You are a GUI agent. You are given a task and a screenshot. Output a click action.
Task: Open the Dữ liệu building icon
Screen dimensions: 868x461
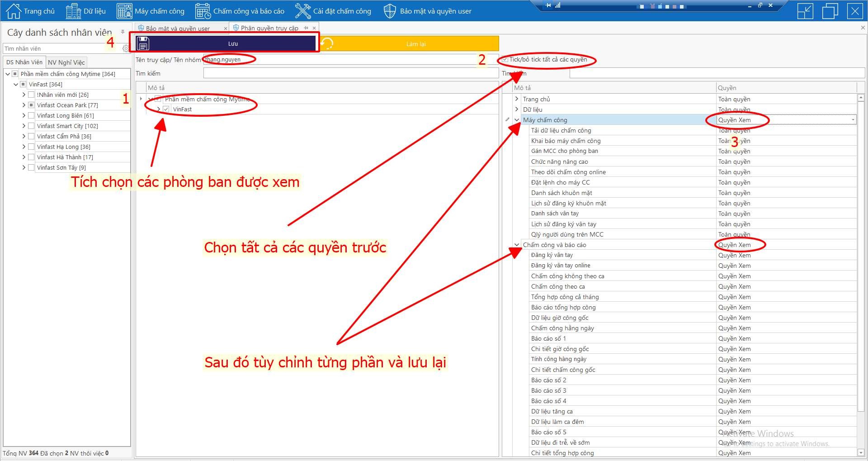(x=73, y=11)
